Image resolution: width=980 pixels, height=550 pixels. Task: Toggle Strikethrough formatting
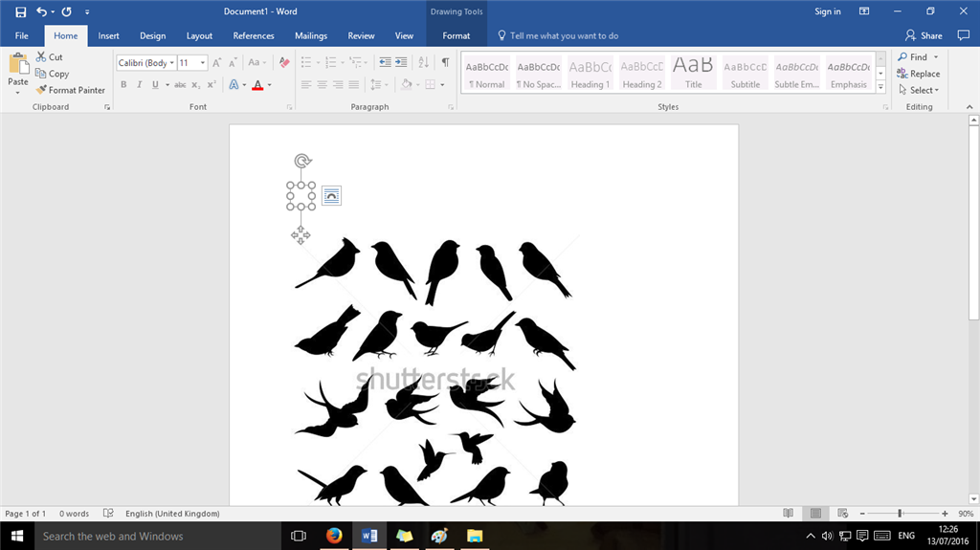pos(180,84)
